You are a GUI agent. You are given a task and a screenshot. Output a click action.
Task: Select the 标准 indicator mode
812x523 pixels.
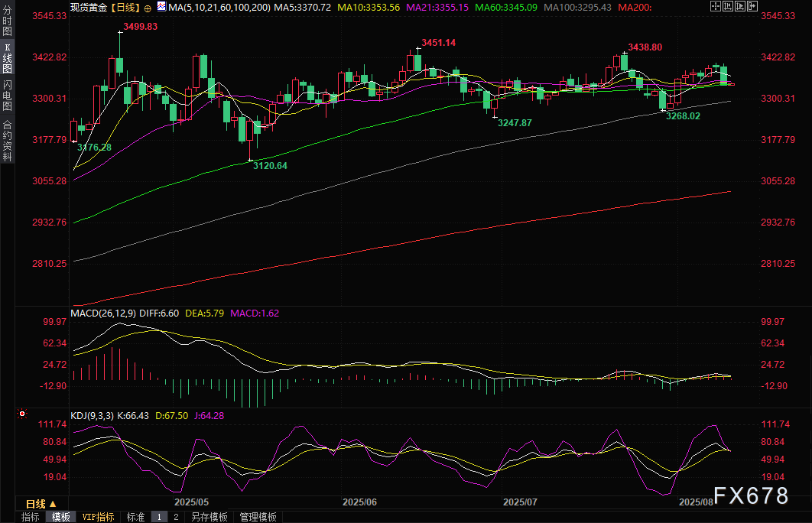(x=135, y=517)
